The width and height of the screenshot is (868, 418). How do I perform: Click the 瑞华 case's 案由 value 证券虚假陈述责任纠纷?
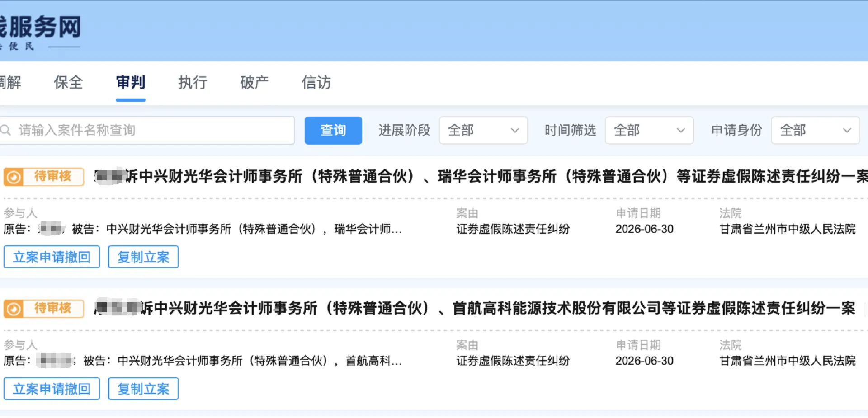point(513,229)
